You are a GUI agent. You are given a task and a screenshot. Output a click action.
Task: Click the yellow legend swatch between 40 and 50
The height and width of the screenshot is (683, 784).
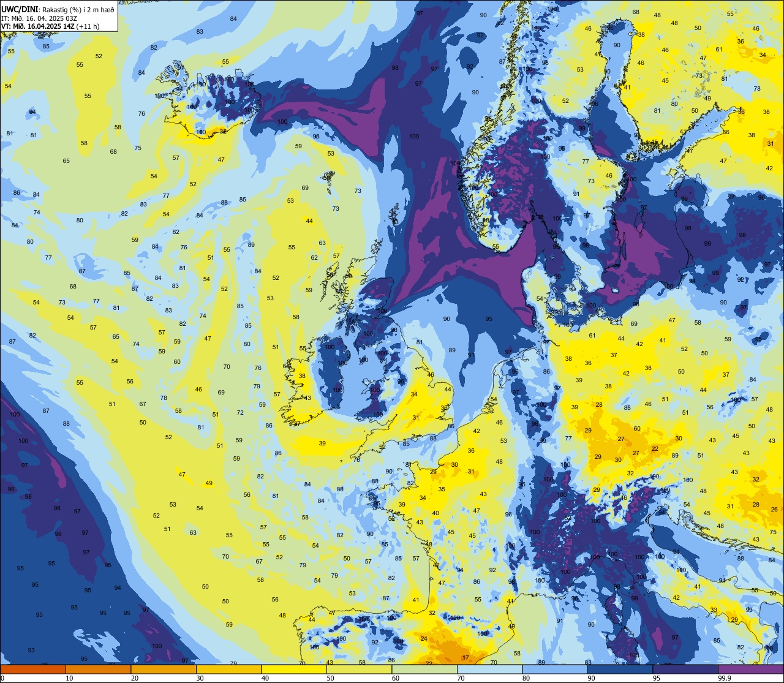click(294, 669)
